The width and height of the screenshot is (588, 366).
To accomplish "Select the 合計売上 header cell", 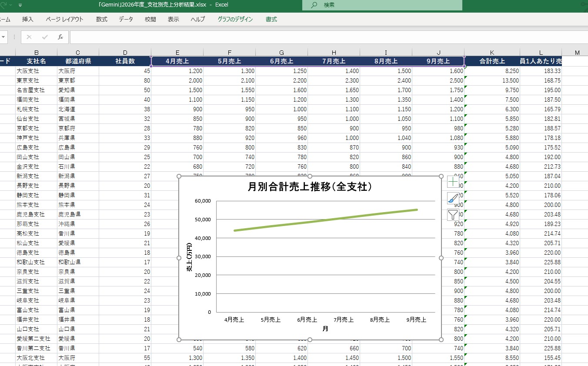I will [492, 61].
